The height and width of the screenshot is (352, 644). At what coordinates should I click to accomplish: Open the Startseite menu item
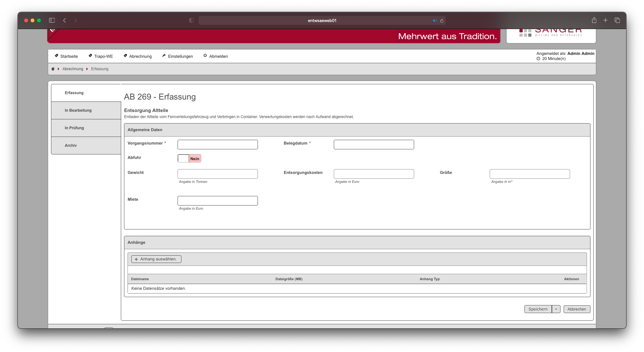[x=66, y=56]
